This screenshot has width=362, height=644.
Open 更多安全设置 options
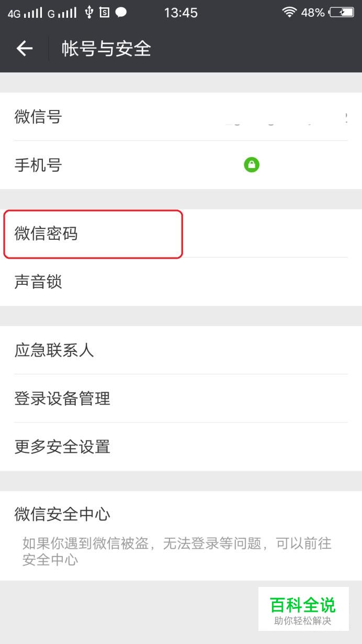click(181, 447)
